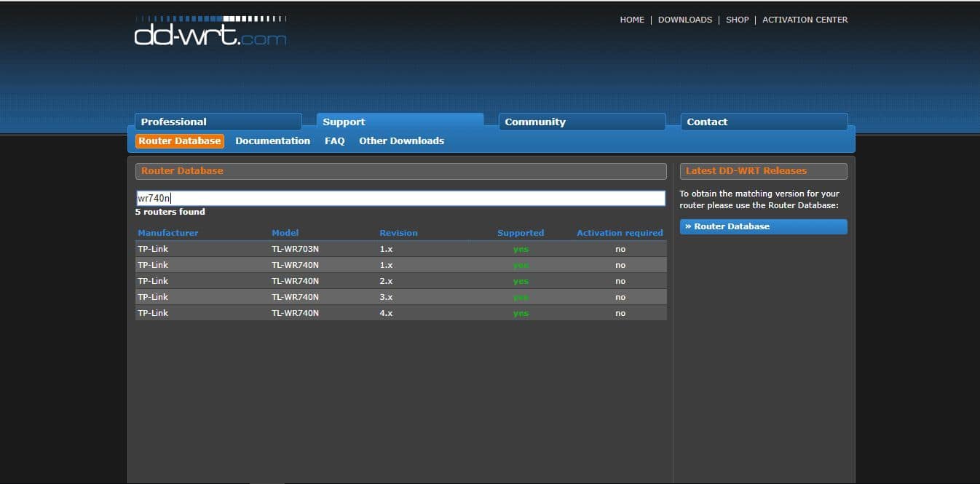
Task: Click the '5 routers found' result count
Action: click(x=170, y=212)
